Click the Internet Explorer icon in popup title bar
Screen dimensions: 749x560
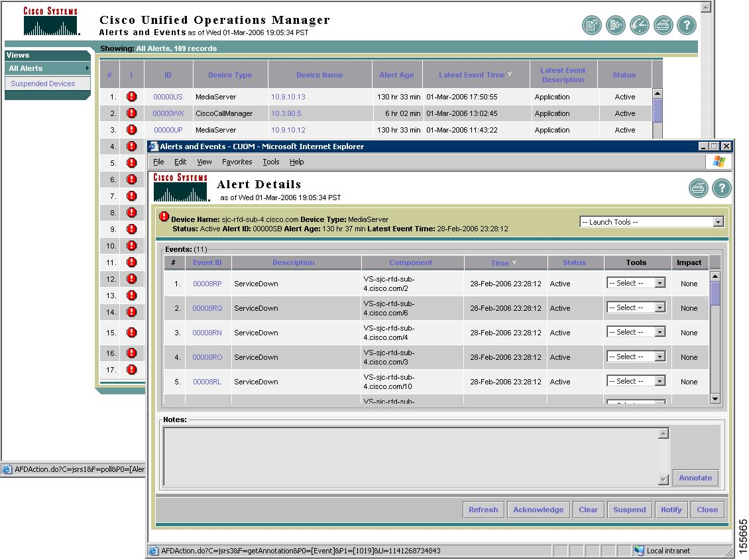pos(154,146)
